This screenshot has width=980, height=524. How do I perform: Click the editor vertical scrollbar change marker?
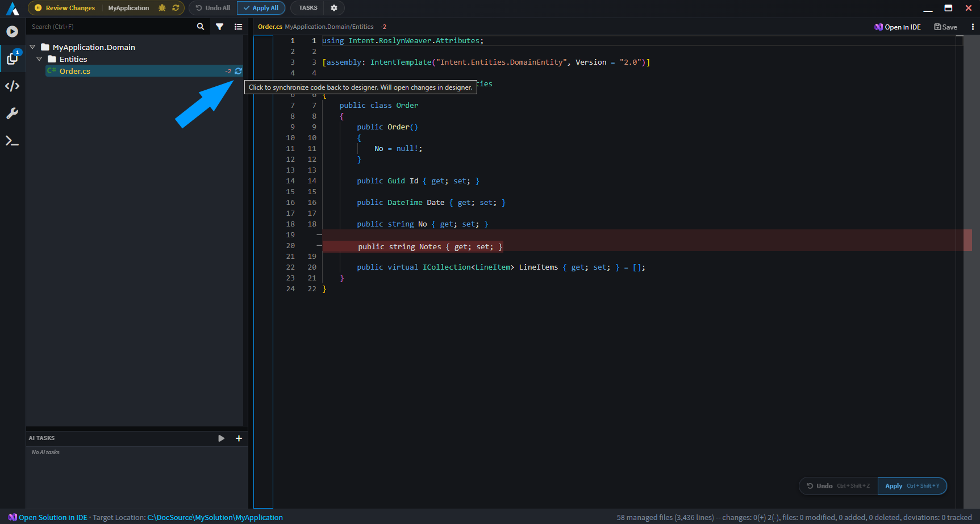968,240
